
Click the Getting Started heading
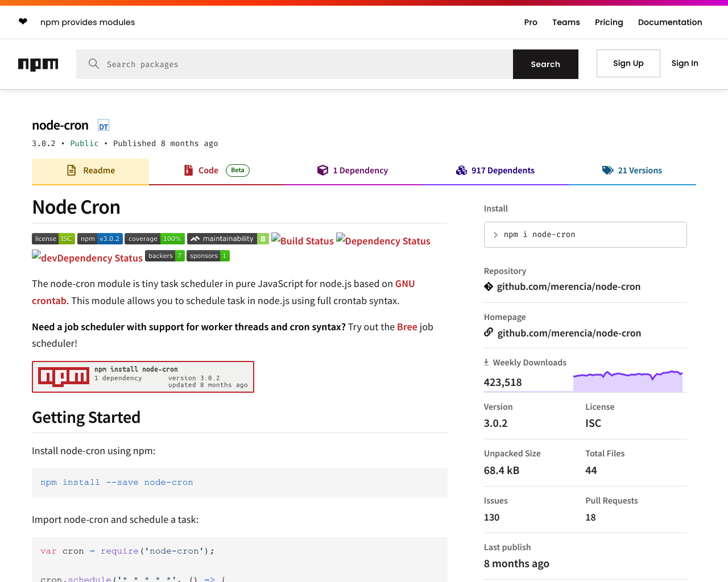86,417
